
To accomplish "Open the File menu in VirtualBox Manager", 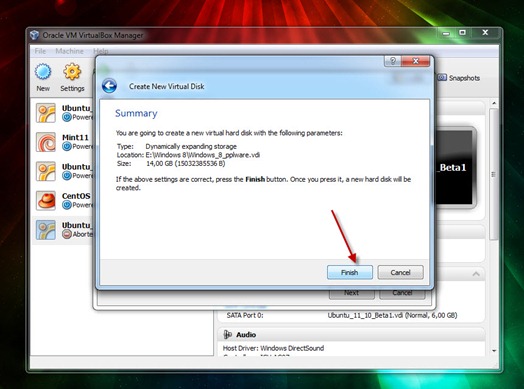I will point(40,51).
